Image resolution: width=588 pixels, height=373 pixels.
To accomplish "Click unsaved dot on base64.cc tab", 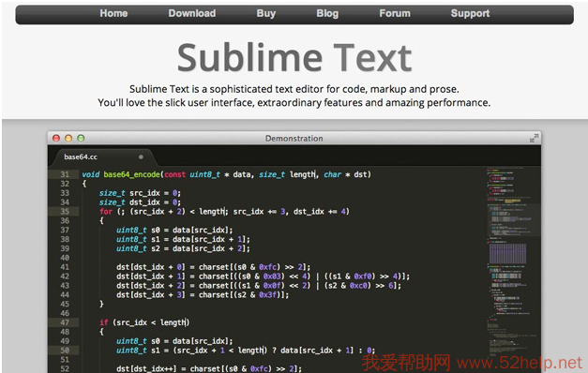I will click(x=141, y=157).
